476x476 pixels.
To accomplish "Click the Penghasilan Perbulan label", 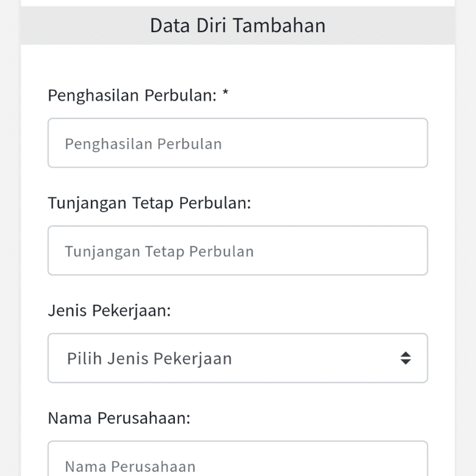I will coord(132,95).
